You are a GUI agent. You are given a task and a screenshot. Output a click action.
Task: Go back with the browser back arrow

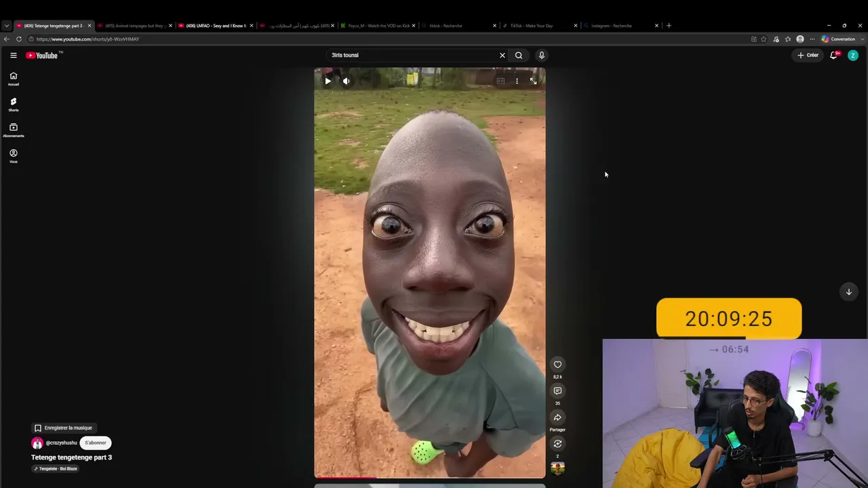pyautogui.click(x=7, y=39)
